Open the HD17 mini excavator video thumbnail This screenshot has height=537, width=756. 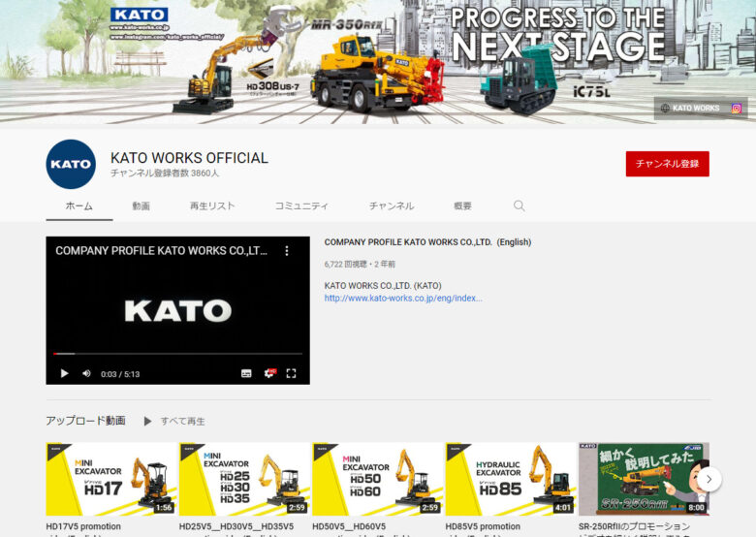point(111,479)
